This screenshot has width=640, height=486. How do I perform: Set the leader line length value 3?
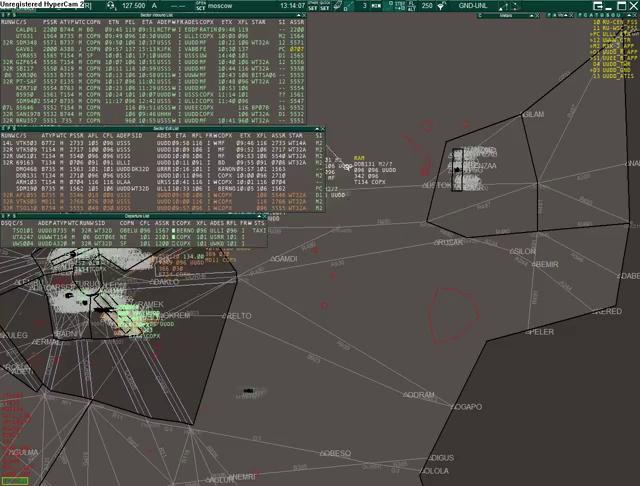point(364,6)
